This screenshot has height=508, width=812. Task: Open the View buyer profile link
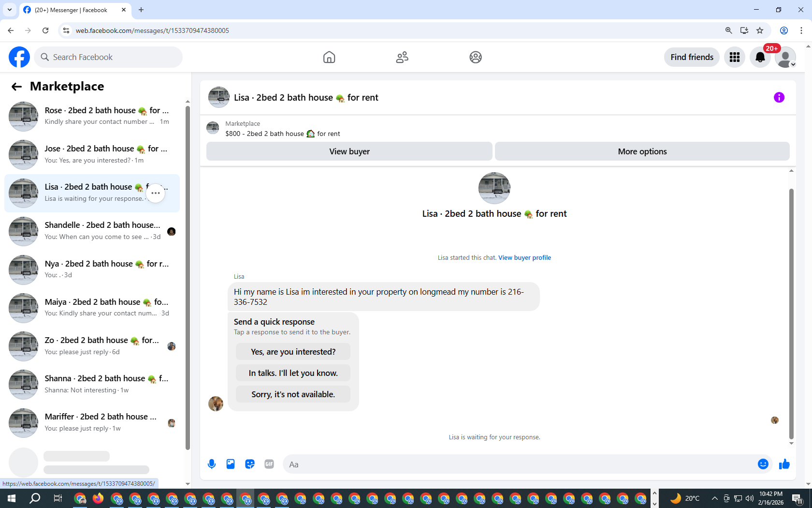pos(524,257)
